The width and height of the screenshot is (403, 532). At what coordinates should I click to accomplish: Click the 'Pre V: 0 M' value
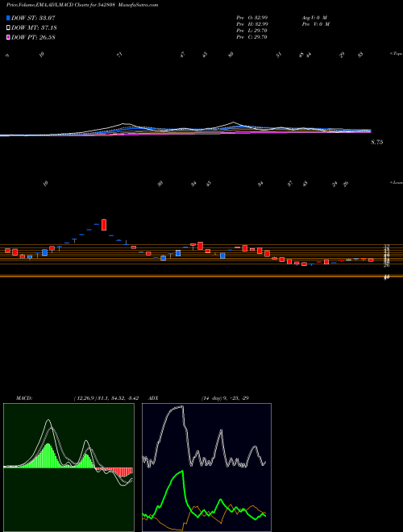tap(317, 24)
